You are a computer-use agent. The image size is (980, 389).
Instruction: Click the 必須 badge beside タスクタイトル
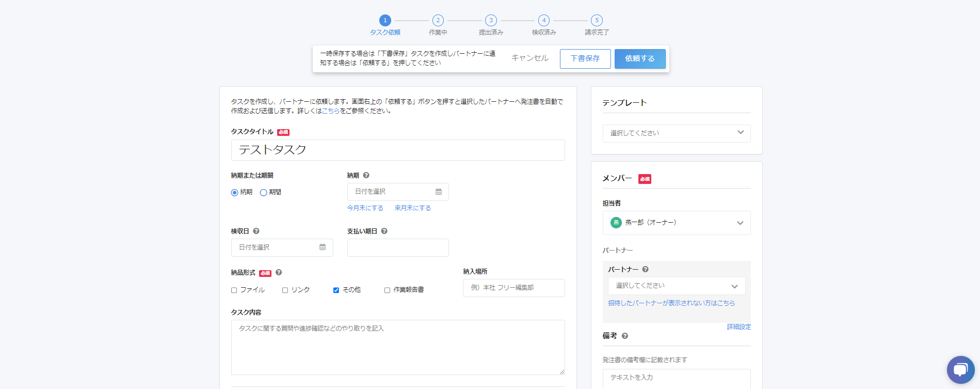coord(283,132)
